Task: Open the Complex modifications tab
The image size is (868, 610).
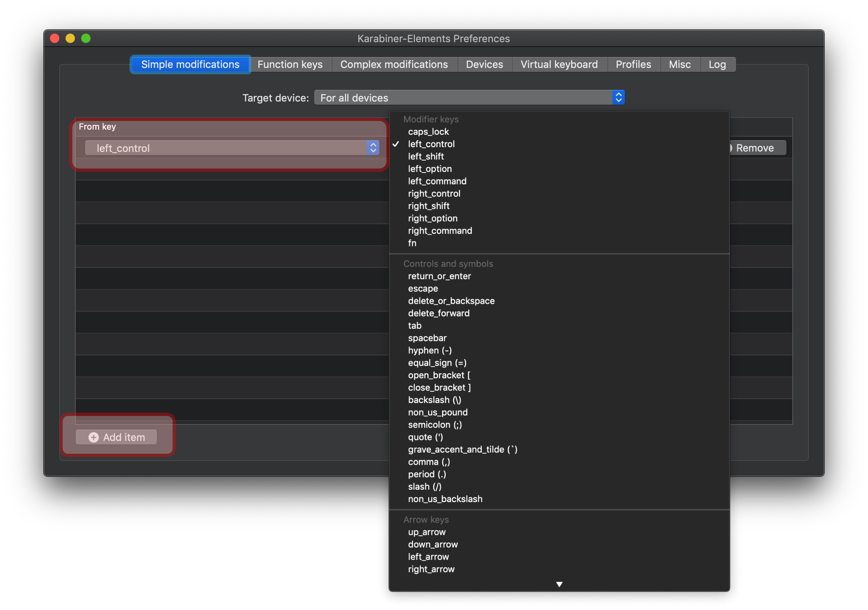Action: 394,64
